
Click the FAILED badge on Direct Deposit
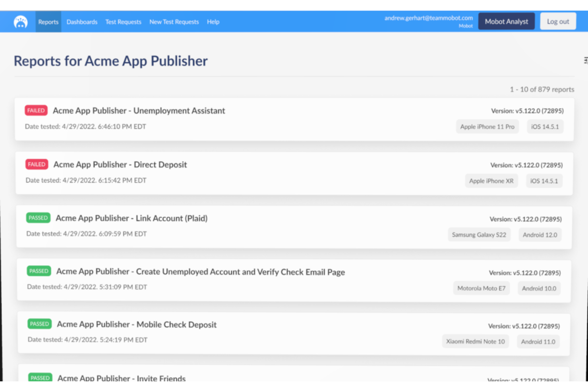pos(36,164)
